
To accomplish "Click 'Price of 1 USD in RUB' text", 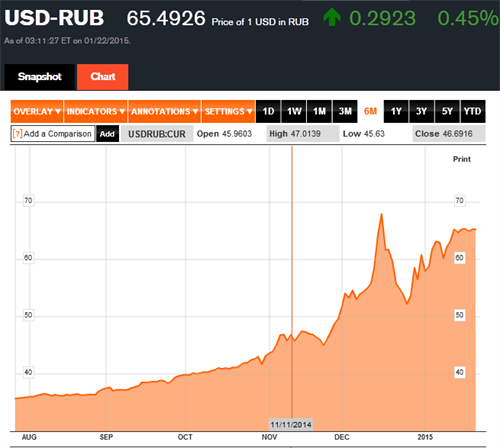I will [260, 22].
